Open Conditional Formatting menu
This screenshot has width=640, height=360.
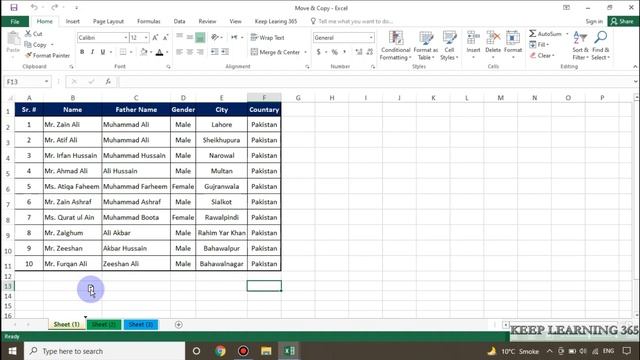tap(395, 46)
